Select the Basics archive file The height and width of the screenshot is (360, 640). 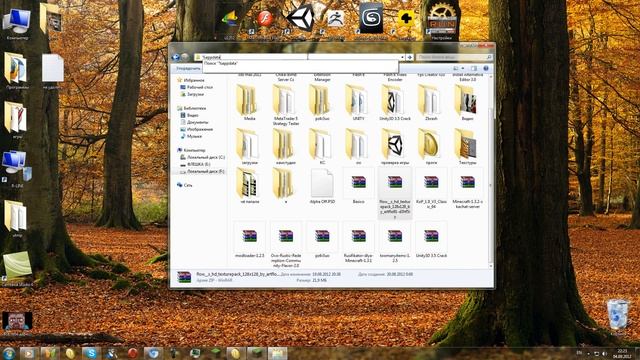[x=358, y=187]
